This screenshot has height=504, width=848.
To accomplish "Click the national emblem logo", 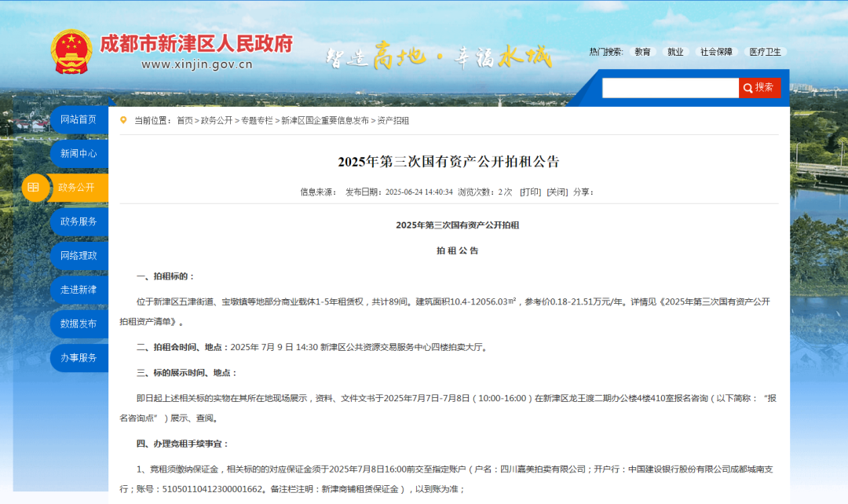I will tap(71, 52).
